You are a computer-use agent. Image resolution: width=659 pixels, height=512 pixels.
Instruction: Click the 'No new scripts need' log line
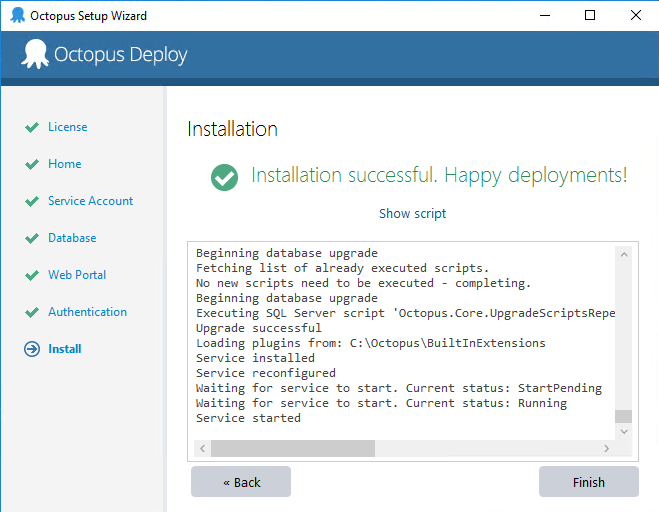click(x=364, y=283)
